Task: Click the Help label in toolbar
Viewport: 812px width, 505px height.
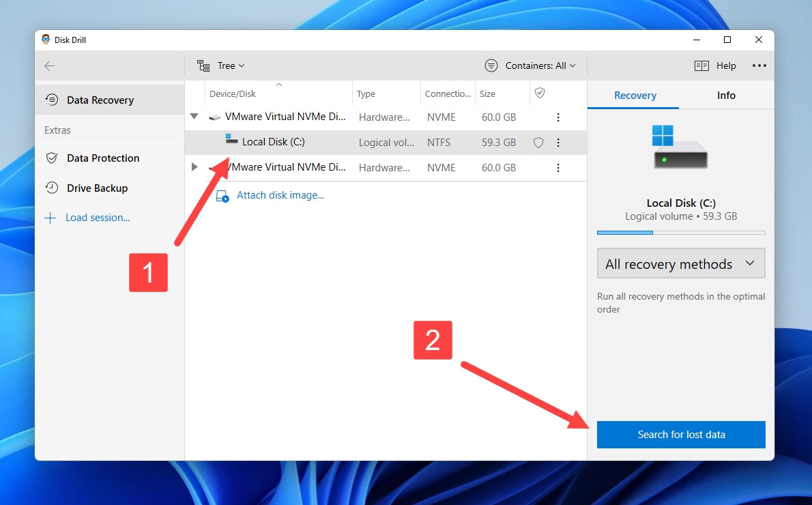Action: click(x=726, y=66)
